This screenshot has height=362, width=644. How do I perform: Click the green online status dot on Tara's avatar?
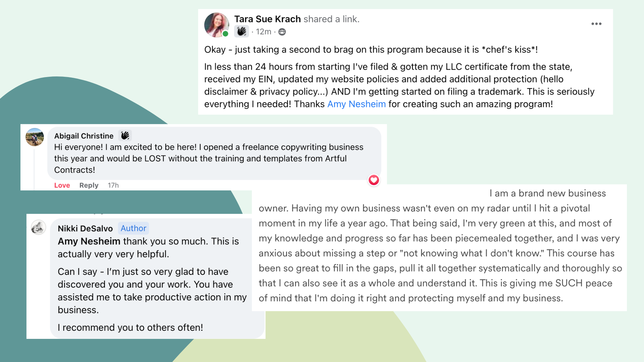click(x=225, y=34)
